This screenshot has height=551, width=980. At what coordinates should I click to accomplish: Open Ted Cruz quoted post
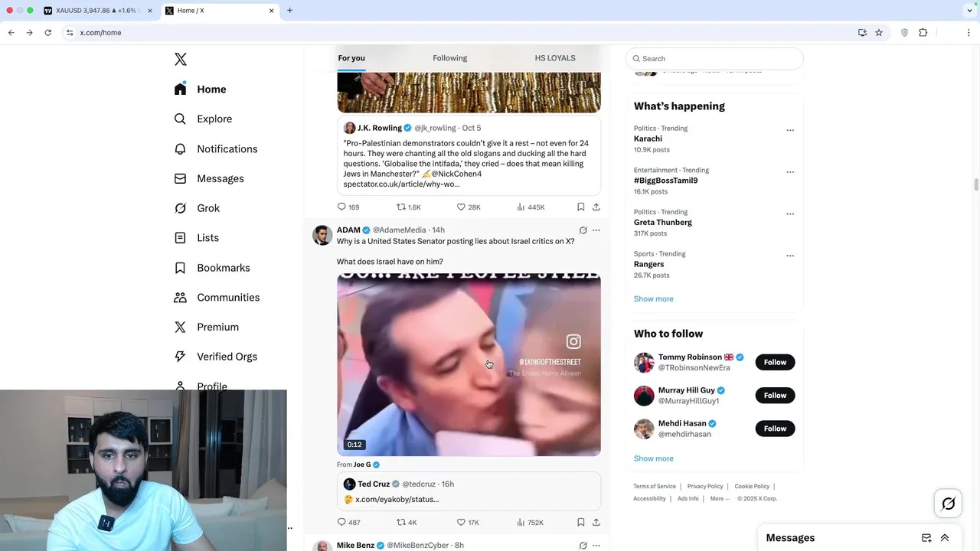[x=469, y=491]
